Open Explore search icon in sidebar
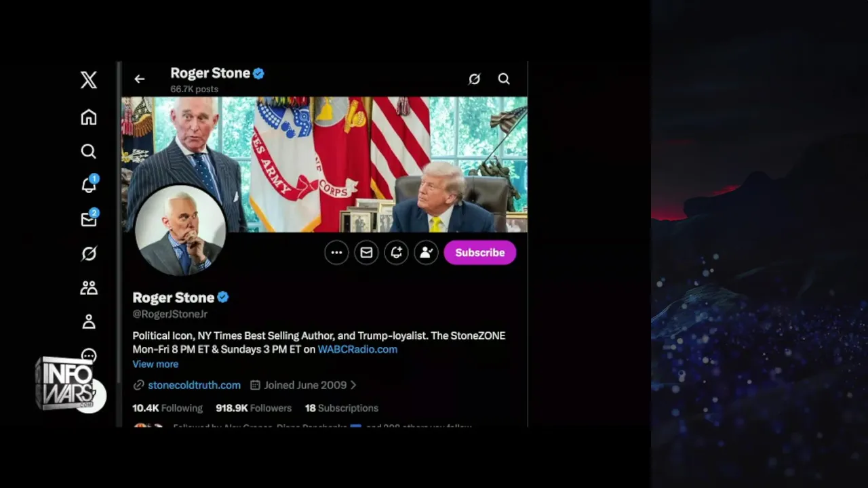This screenshot has height=488, width=868. [x=89, y=151]
